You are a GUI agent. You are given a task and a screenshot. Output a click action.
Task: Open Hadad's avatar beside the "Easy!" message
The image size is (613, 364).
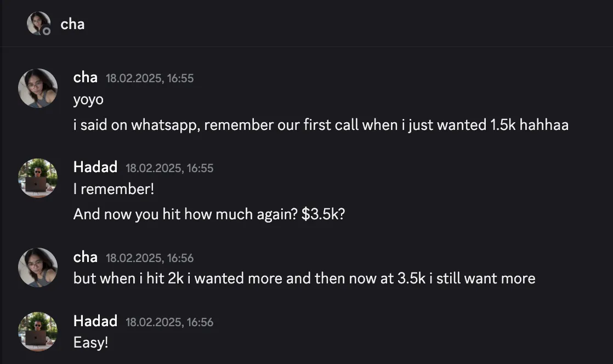tap(38, 332)
